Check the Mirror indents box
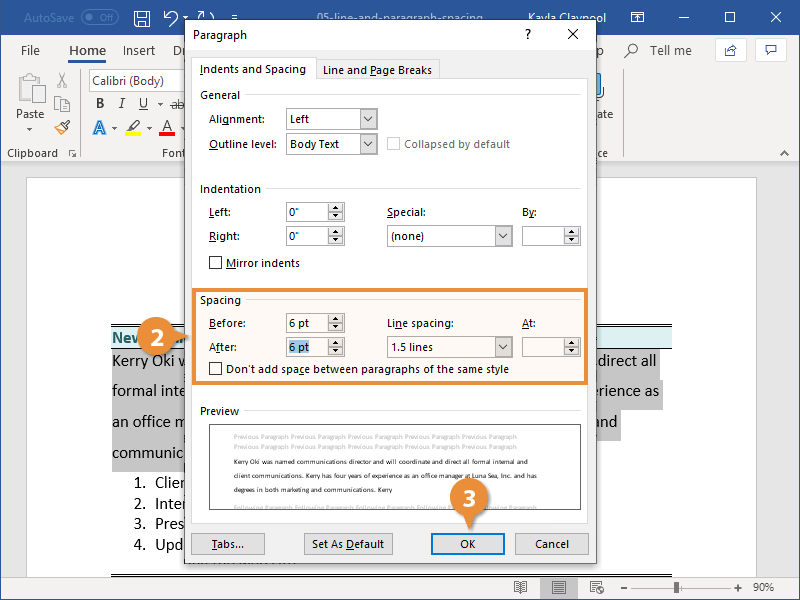The width and height of the screenshot is (800, 600). [x=215, y=263]
